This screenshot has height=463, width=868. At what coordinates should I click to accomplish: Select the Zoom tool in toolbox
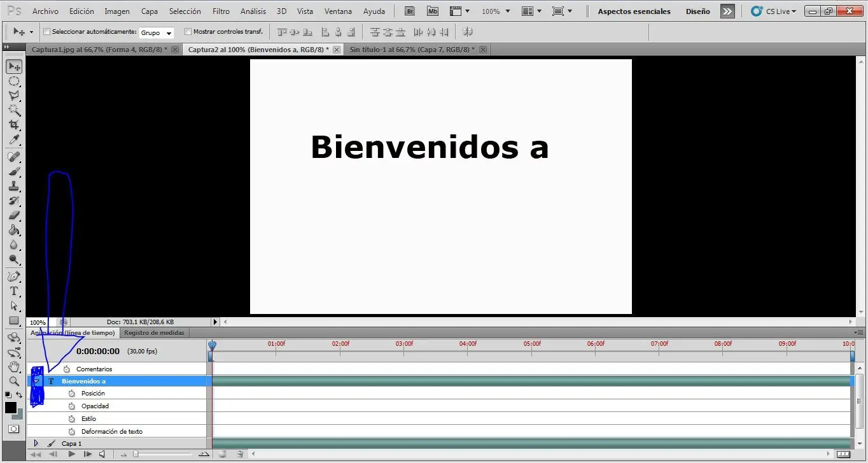14,381
